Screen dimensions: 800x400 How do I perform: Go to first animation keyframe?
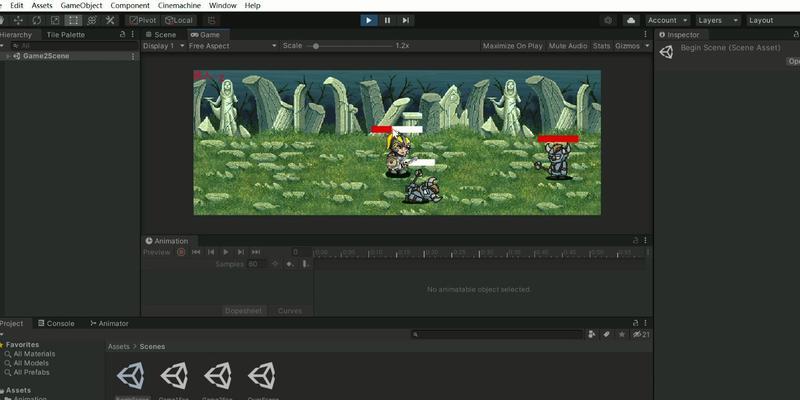tap(196, 252)
